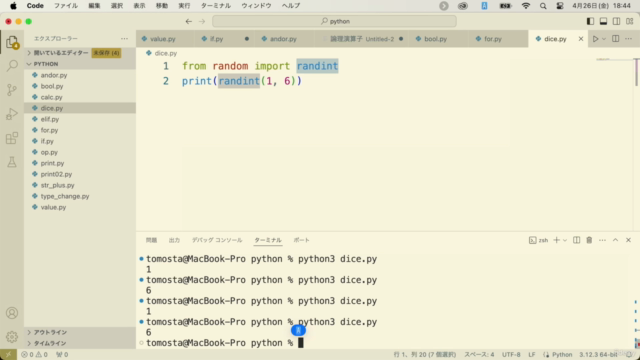Select the zsh terminal shell label
The width and height of the screenshot is (640, 360).
click(x=539, y=240)
